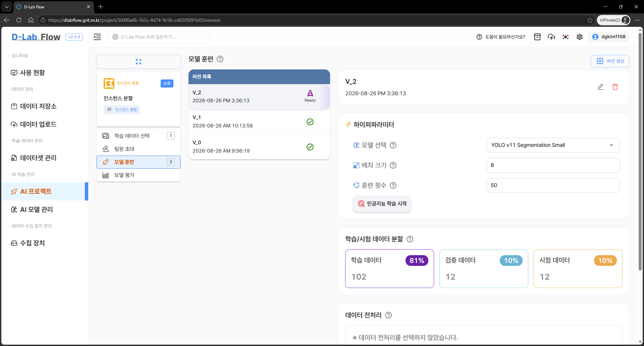Screen dimensions: 644x346
Task: Start training with 인공지능 학습 시작 button
Action: [x=382, y=204]
